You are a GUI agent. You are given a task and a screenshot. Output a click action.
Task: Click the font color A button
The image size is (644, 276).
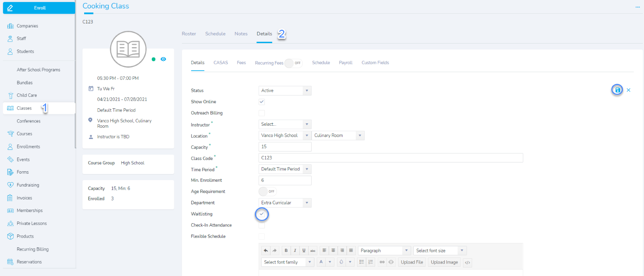click(x=321, y=262)
